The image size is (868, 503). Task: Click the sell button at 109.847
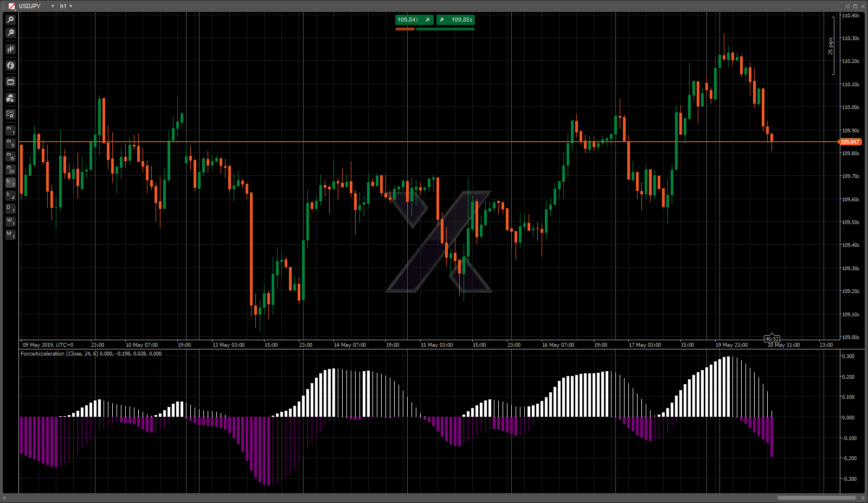coord(414,20)
